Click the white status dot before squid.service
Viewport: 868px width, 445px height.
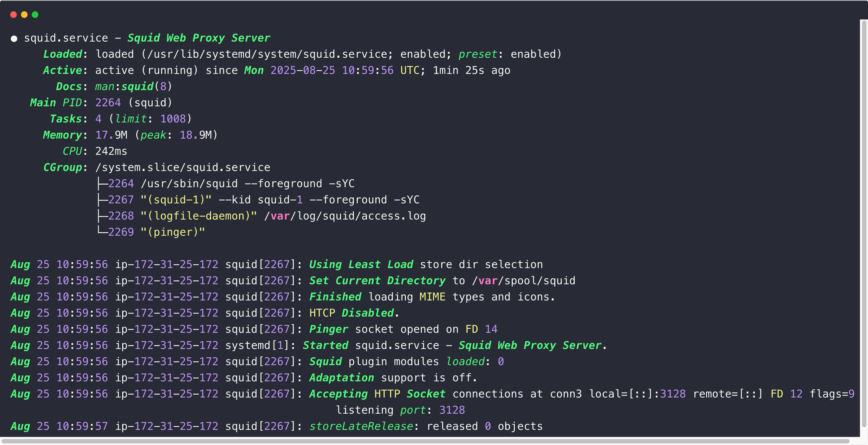pyautogui.click(x=14, y=39)
